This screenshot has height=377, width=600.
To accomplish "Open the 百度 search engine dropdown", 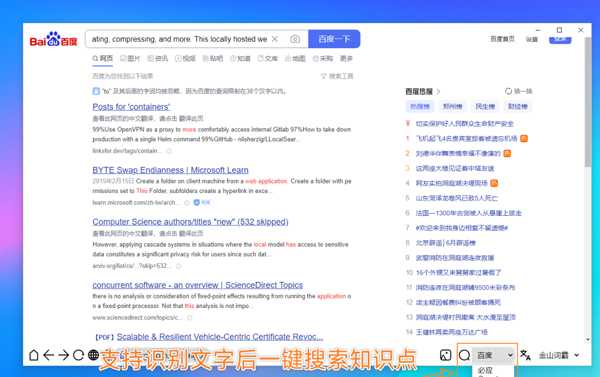I will coord(494,355).
